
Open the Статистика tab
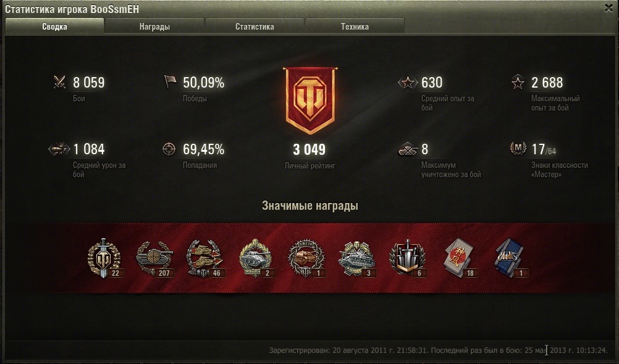point(255,27)
